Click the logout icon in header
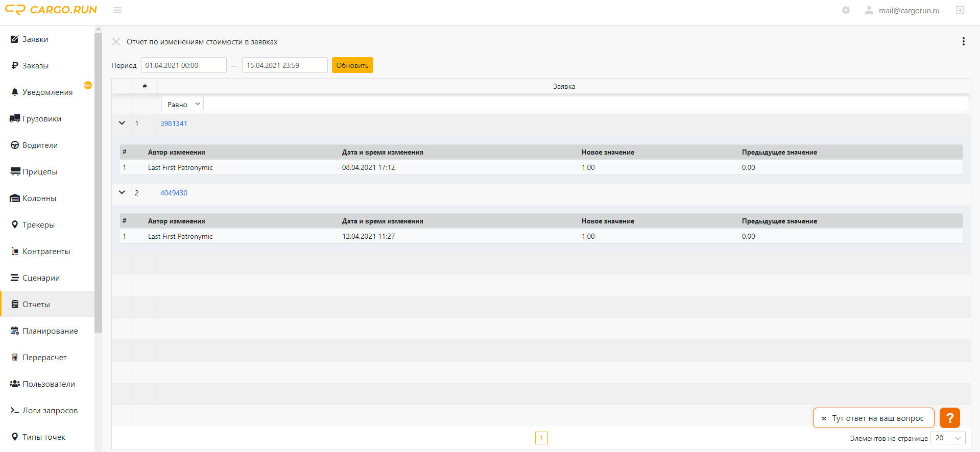Screen dimensions: 980x452 tap(960, 10)
